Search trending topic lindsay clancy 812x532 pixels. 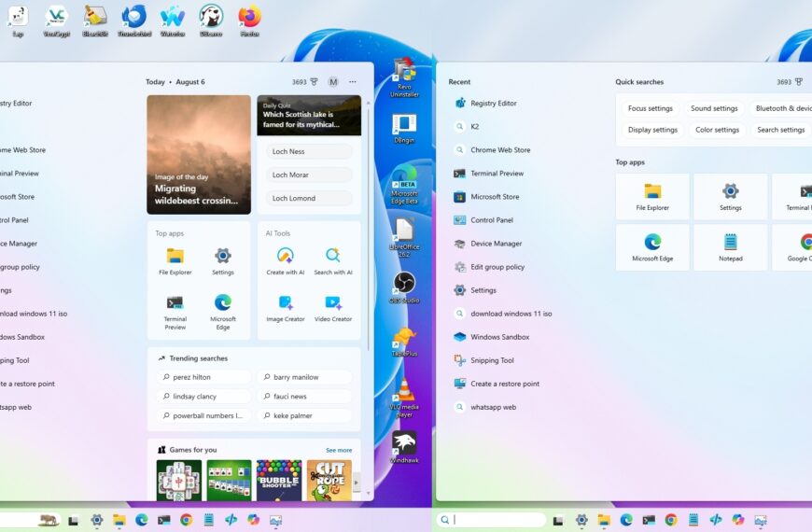point(203,397)
